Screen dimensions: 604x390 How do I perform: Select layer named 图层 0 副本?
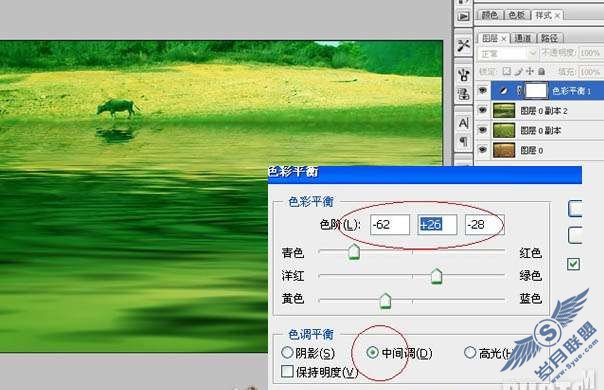[540, 131]
